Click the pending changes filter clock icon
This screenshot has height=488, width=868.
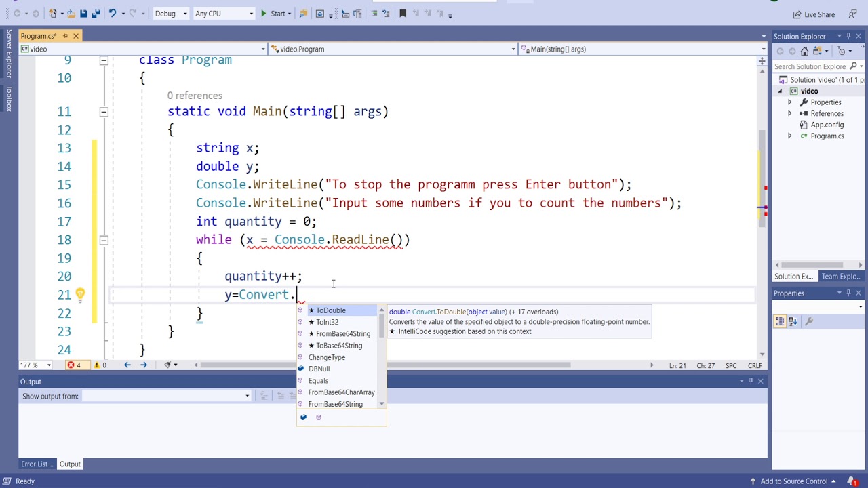point(842,51)
